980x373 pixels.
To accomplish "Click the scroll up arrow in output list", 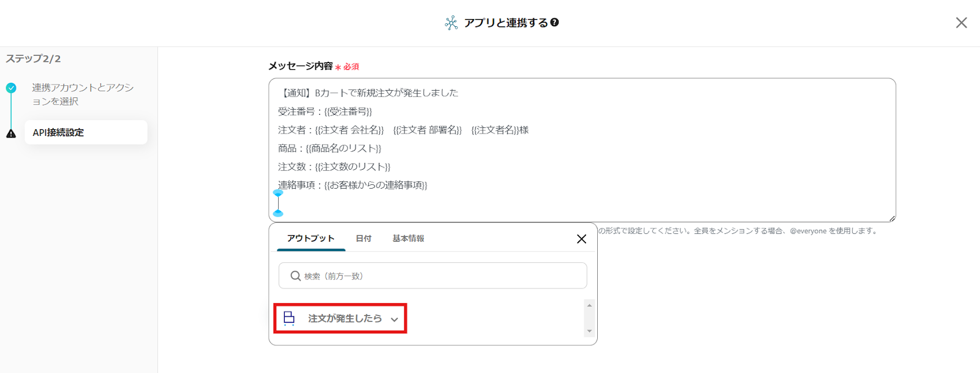I will coord(589,305).
